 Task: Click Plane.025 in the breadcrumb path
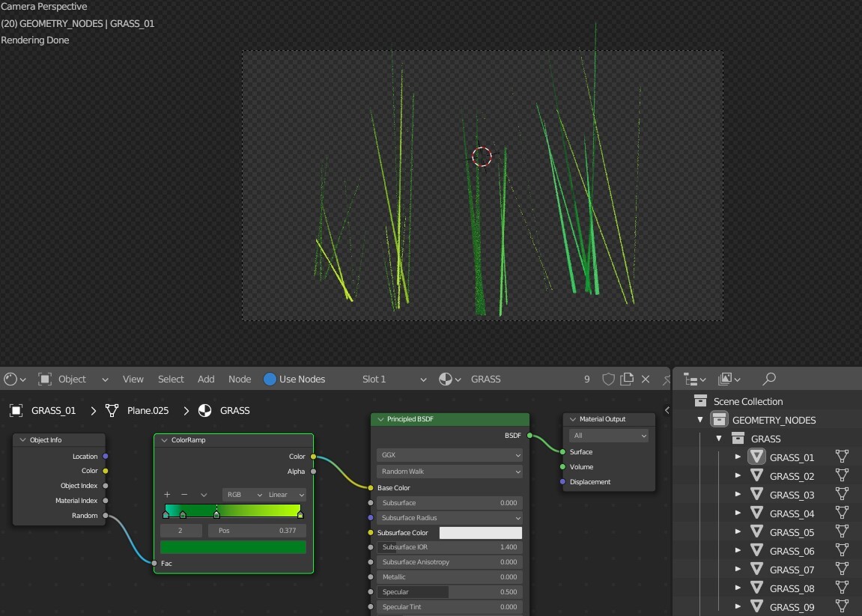click(147, 411)
